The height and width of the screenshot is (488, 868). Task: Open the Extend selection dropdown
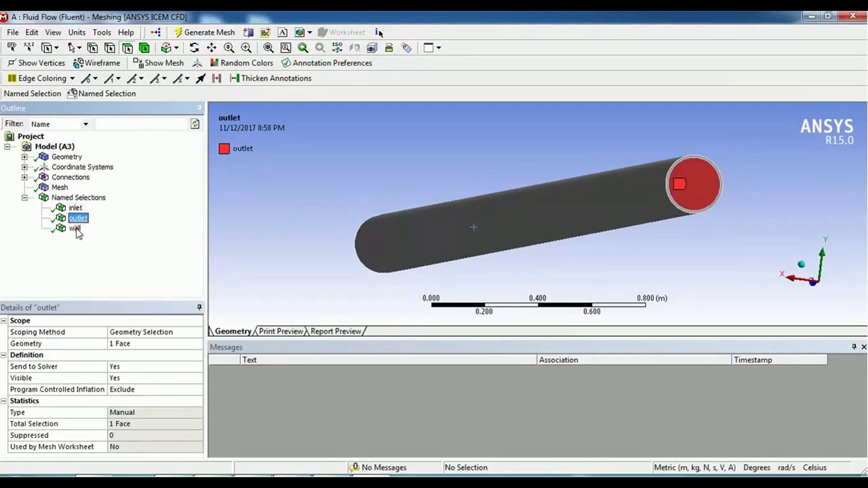176,48
